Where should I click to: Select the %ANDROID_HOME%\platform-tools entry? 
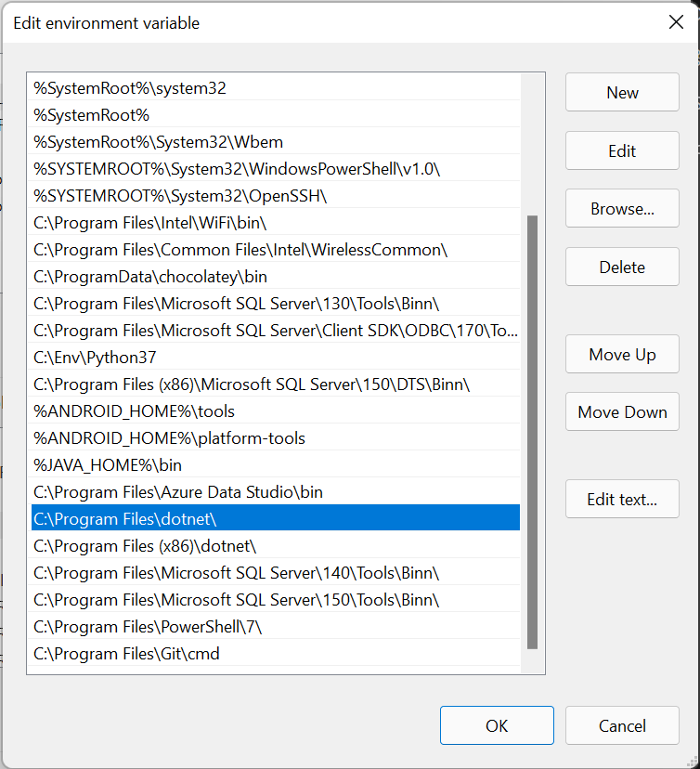169,438
